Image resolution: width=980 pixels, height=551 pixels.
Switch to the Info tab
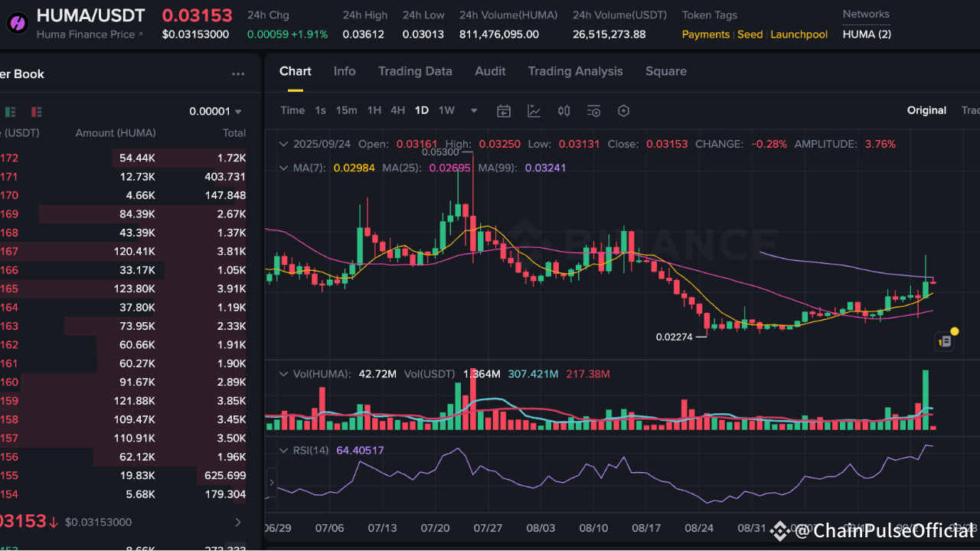tap(345, 71)
